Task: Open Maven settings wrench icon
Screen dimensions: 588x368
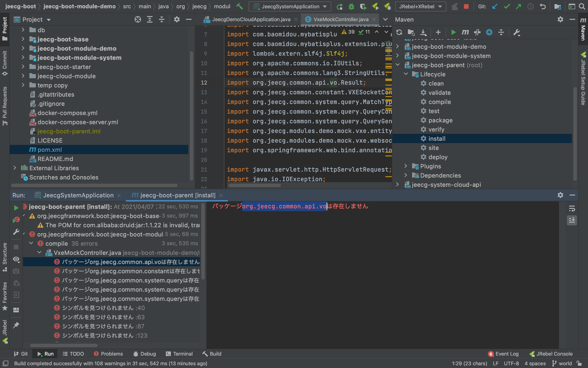Action: coord(517,32)
